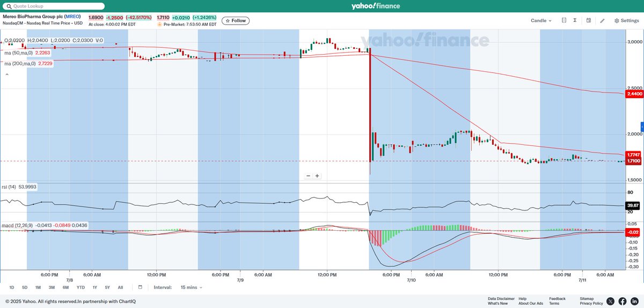Select the 1D range
Screen dimensions: 644x308
pyautogui.click(x=12, y=288)
